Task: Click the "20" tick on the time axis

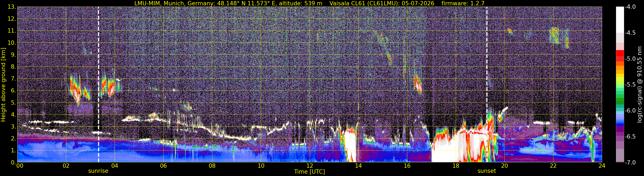Action: pyautogui.click(x=505, y=166)
